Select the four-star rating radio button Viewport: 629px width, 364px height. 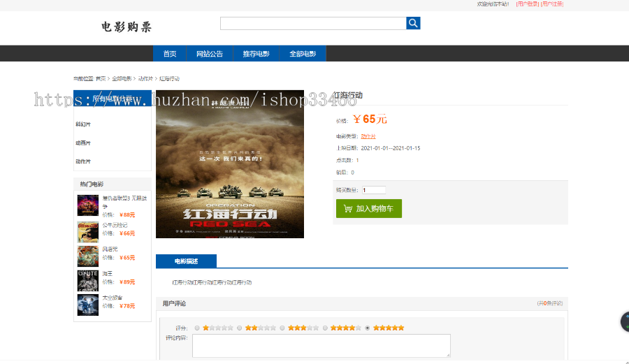pyautogui.click(x=325, y=328)
